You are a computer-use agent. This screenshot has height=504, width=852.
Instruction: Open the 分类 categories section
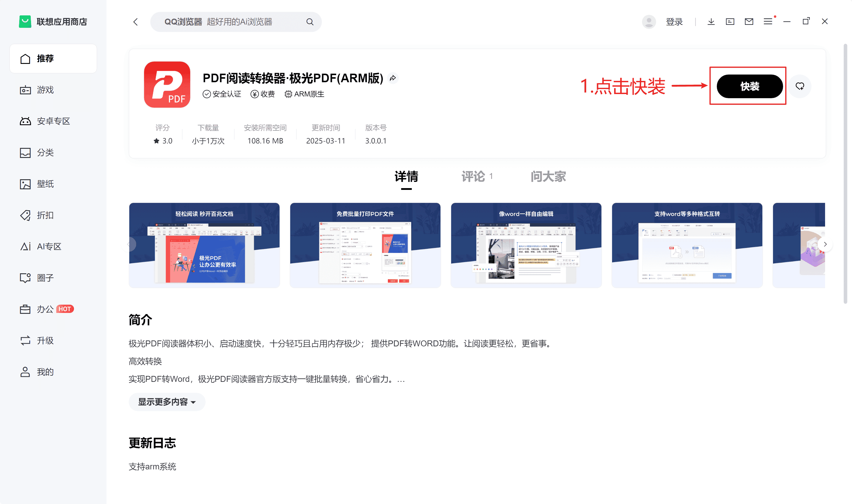[53, 153]
